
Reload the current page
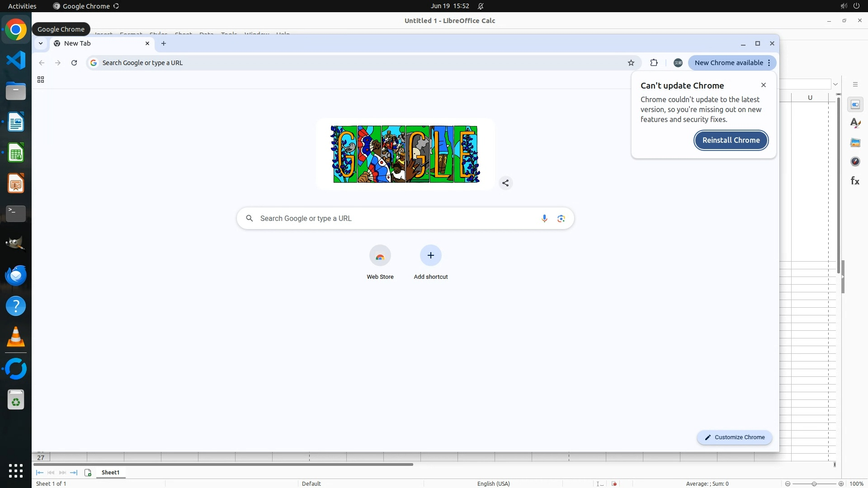tap(74, 63)
